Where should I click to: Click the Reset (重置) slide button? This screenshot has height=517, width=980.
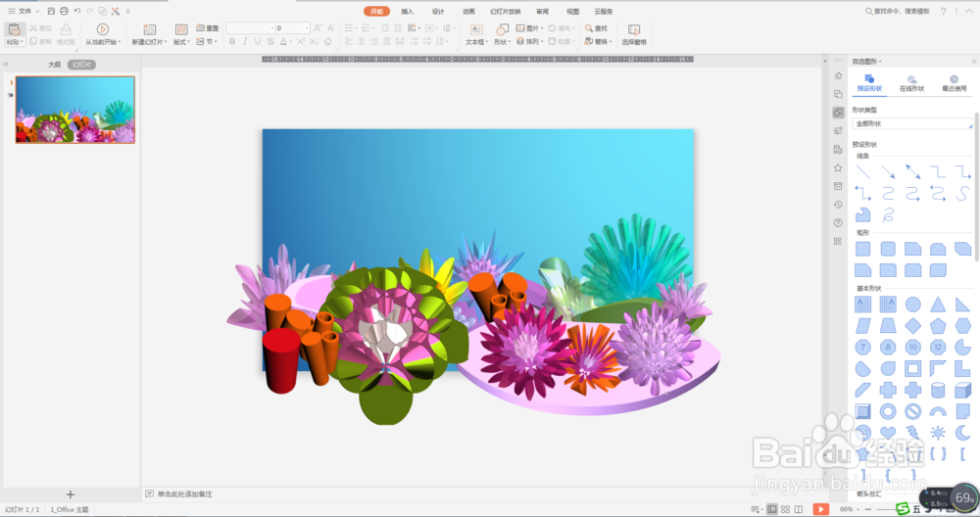[x=208, y=28]
